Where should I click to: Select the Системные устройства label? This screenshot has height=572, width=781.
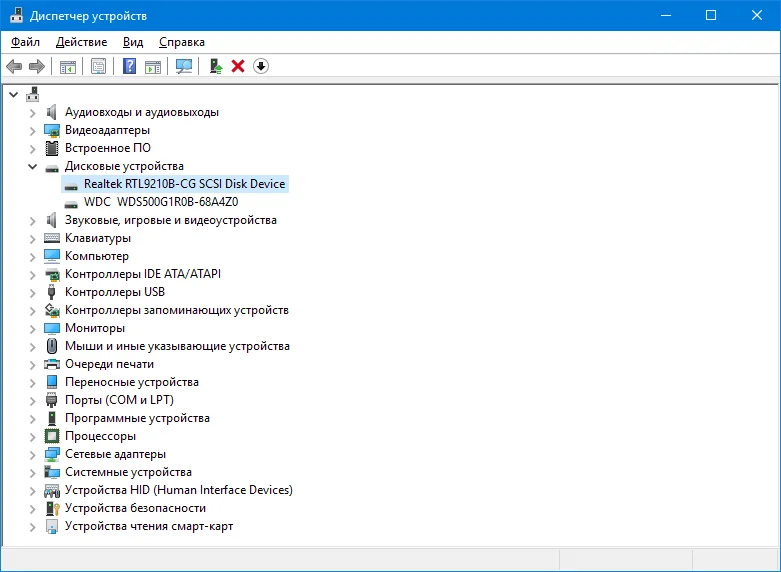[128, 472]
